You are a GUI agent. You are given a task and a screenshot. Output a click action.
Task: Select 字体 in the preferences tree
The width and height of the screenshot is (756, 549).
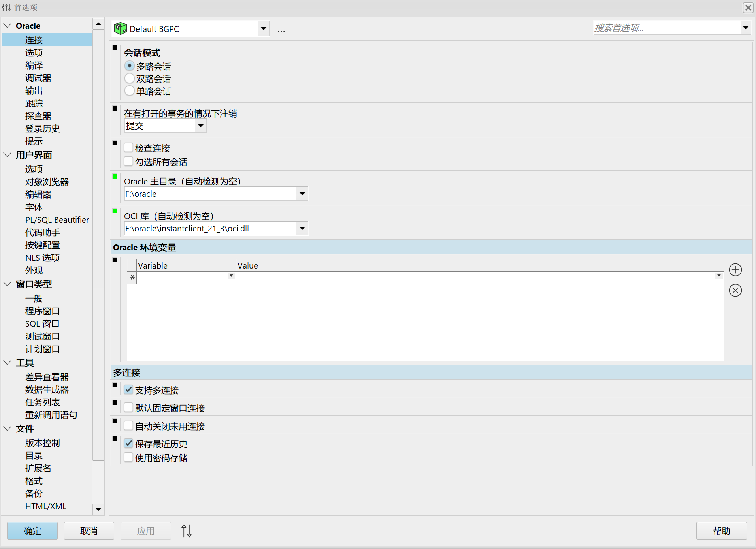pos(34,207)
